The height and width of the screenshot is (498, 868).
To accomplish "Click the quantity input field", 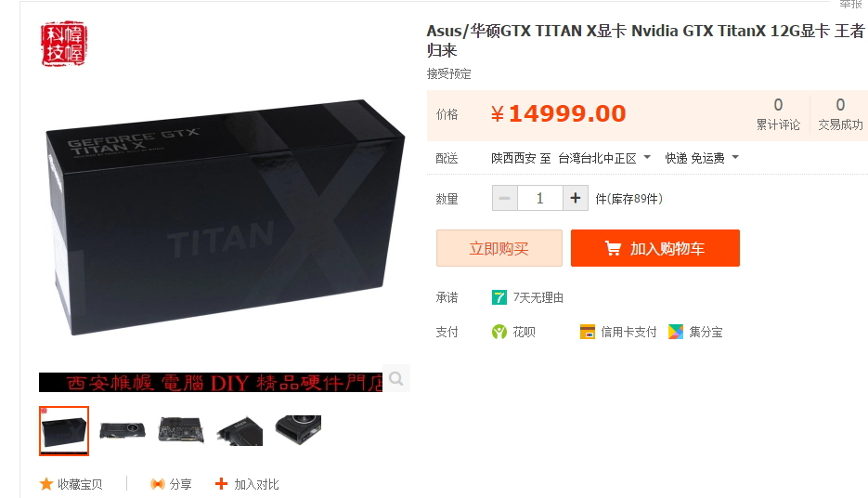I will pyautogui.click(x=540, y=198).
